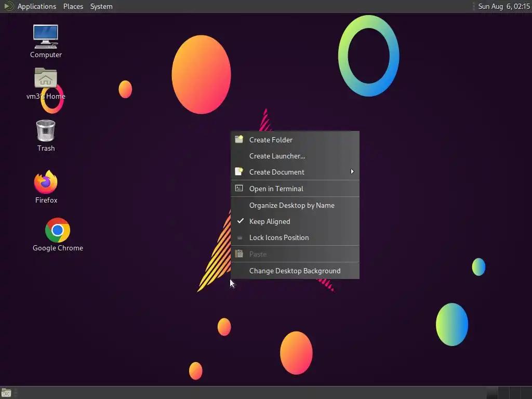
Task: Select the Google Chrome desktop launcher
Action: (58, 234)
